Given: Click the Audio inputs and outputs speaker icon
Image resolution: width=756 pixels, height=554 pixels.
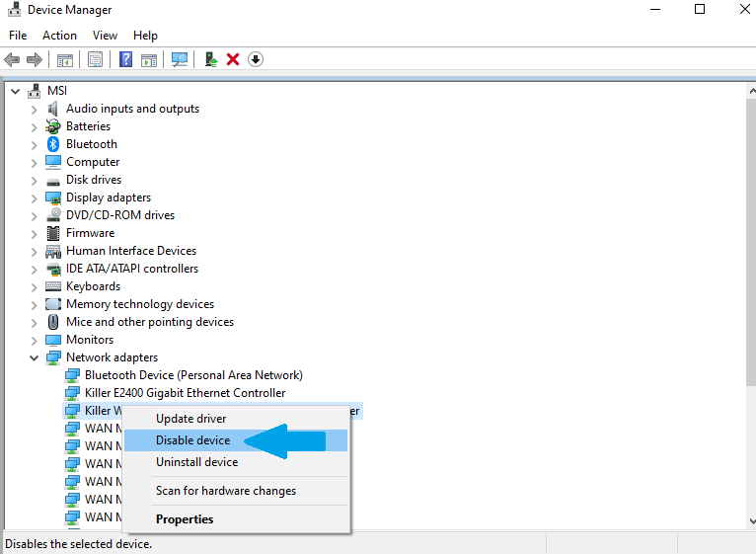Looking at the screenshot, I should (x=53, y=109).
